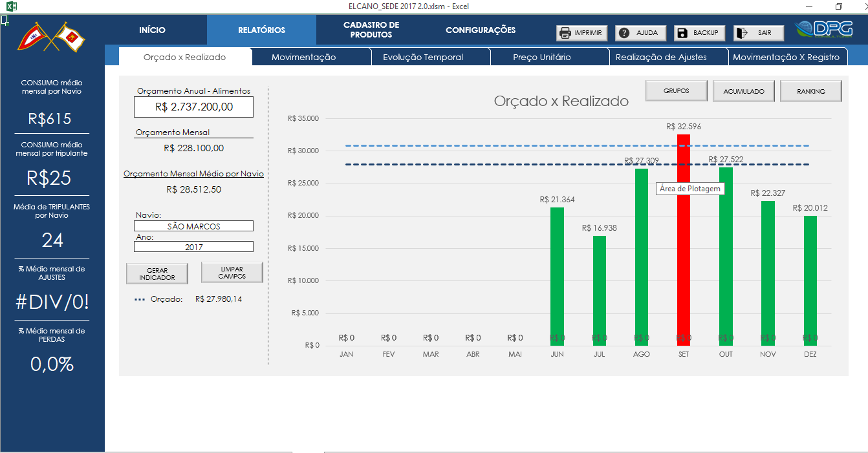Open CADASTRO DE PRODUTOS section

371,30
